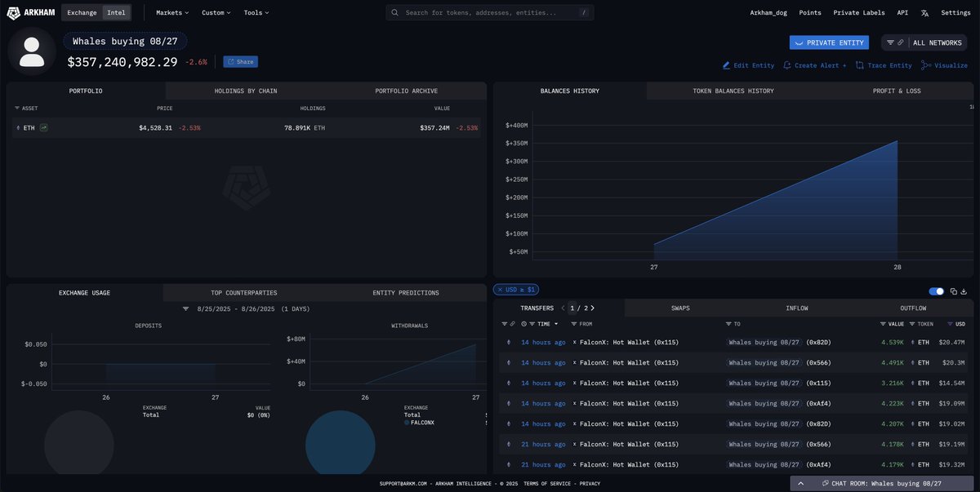
Task: Go to the next transfers page arrow
Action: pos(592,308)
